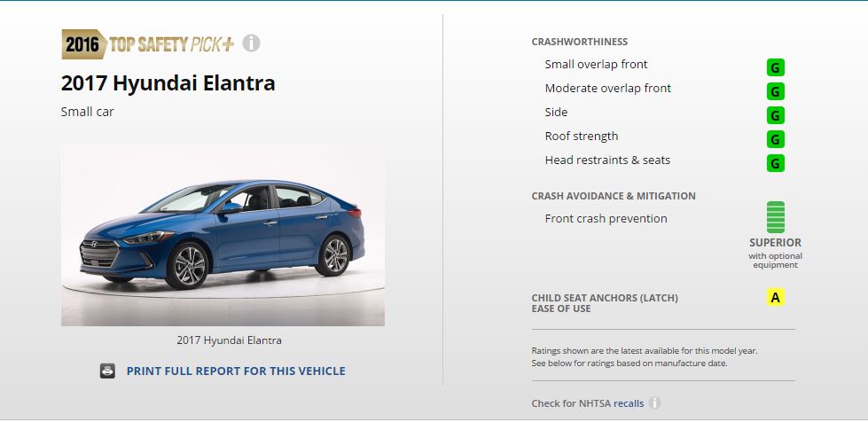Open the NHTSA recalls link
This screenshot has width=868, height=422.
click(629, 403)
